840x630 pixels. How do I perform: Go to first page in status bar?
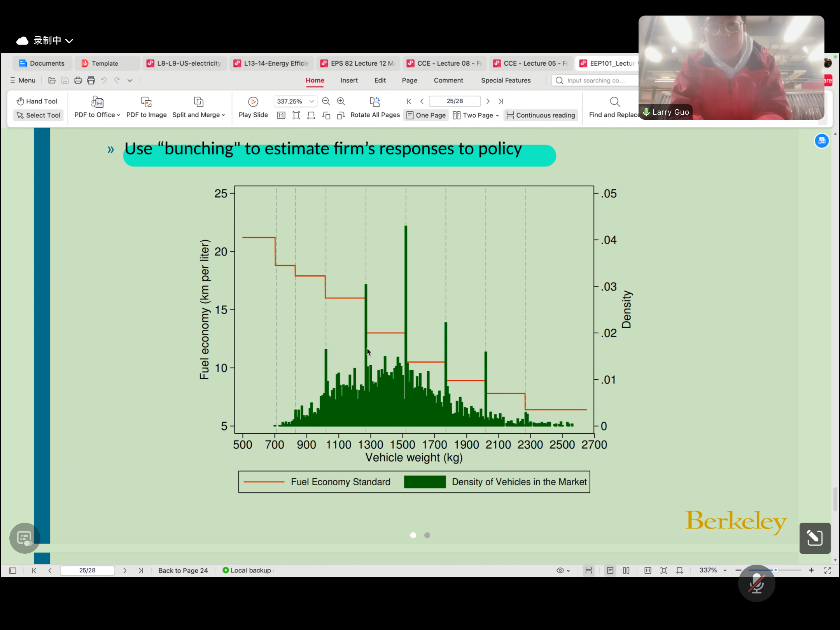[x=34, y=570]
